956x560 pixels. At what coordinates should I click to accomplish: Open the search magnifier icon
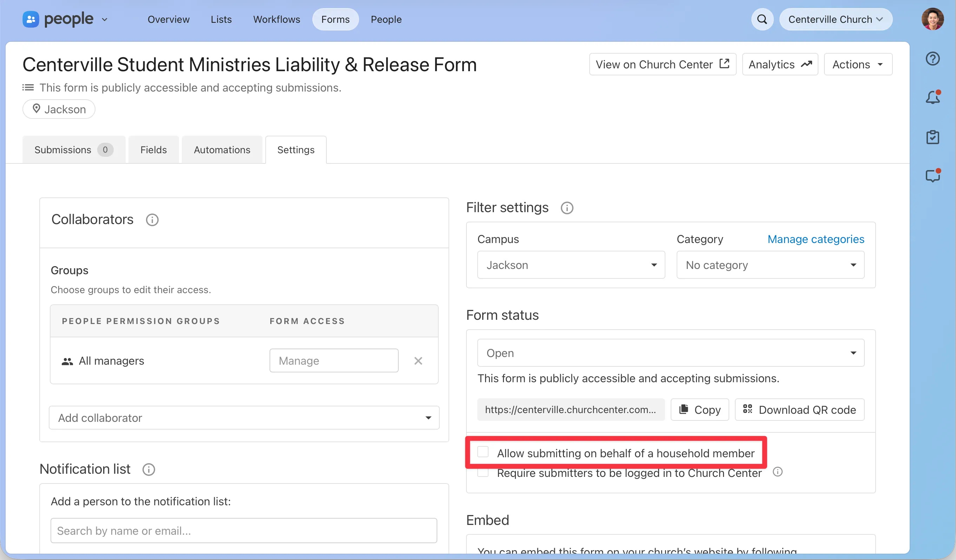[762, 19]
